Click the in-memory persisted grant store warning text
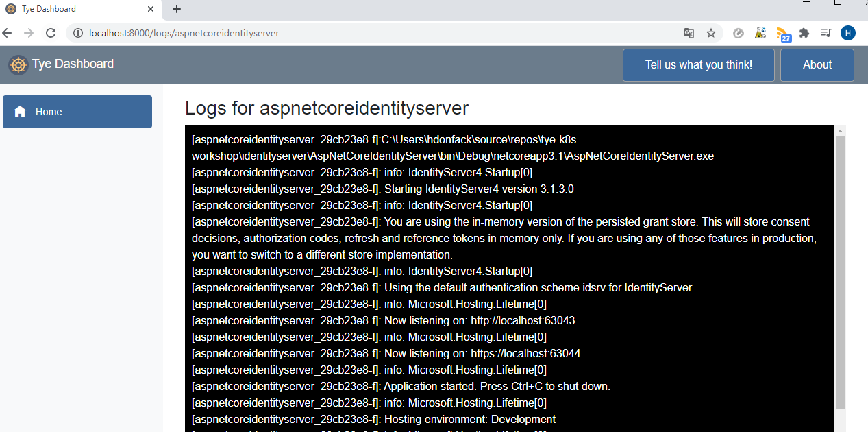Viewport: 868px width, 432px height. (504, 239)
